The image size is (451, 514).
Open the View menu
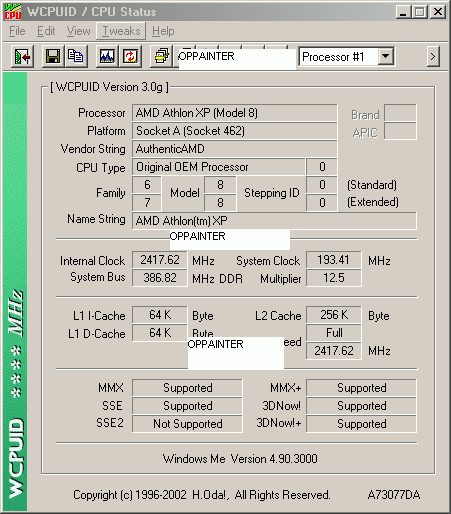(78, 31)
